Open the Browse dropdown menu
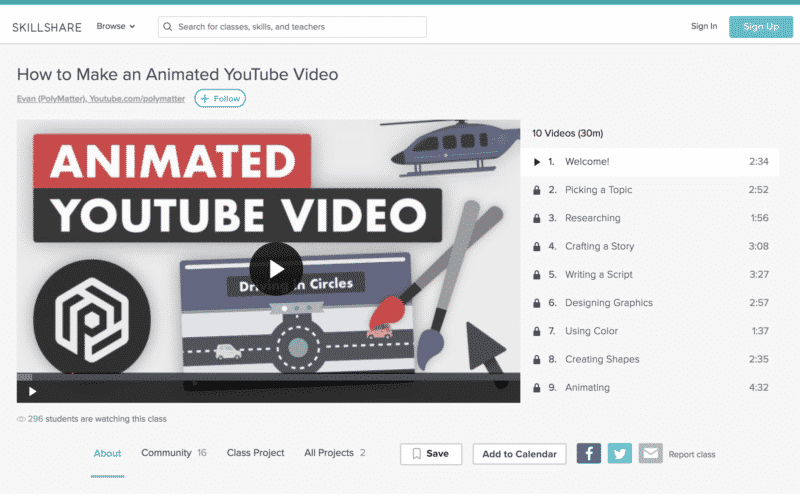The height and width of the screenshot is (497, 800). (116, 26)
